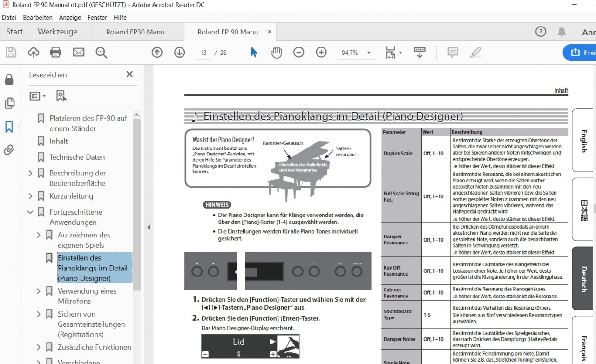Open the lock security panel icon

pos(9,80)
